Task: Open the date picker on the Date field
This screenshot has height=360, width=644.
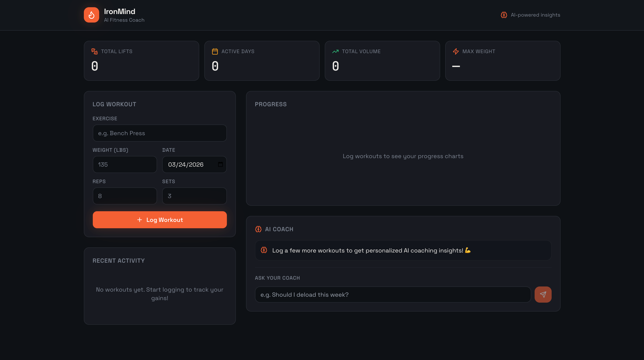Action: tap(220, 164)
